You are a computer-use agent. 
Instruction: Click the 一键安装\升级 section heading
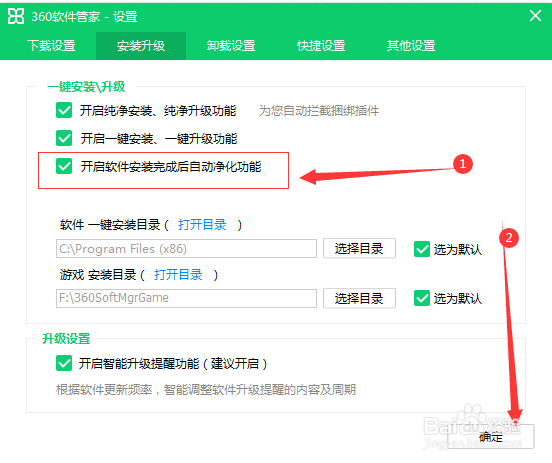pos(86,86)
